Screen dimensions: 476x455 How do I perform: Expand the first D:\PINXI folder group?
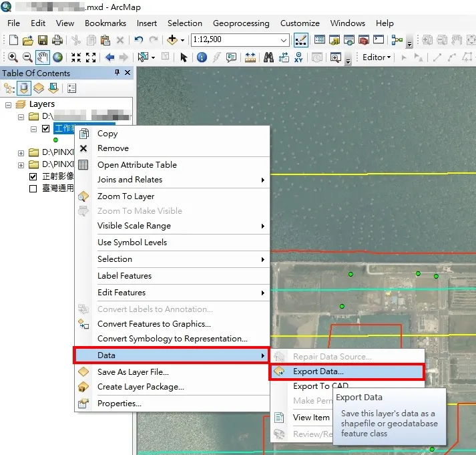point(21,153)
